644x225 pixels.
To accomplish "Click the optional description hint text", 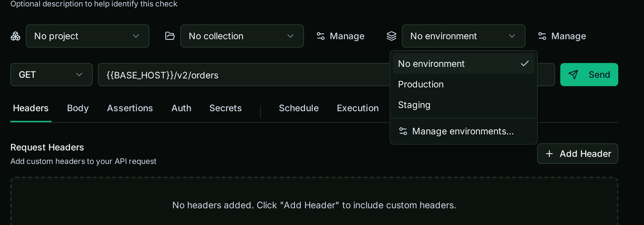I will coord(94,4).
